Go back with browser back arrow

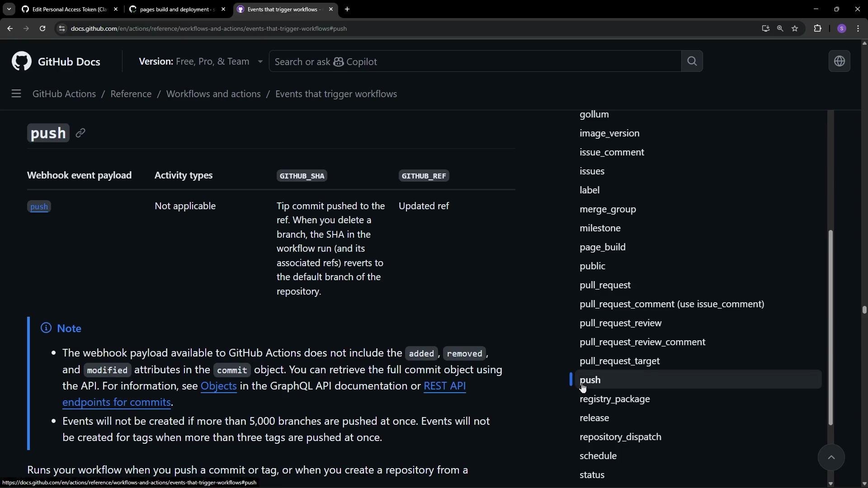(x=10, y=28)
